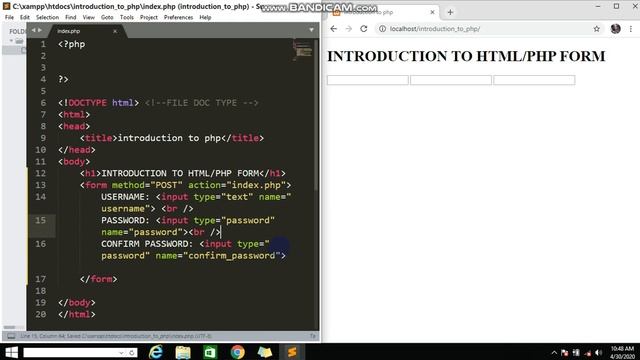Screen dimensions: 640x360
Task: Go to next tab using right arrow
Action: tap(40, 30)
